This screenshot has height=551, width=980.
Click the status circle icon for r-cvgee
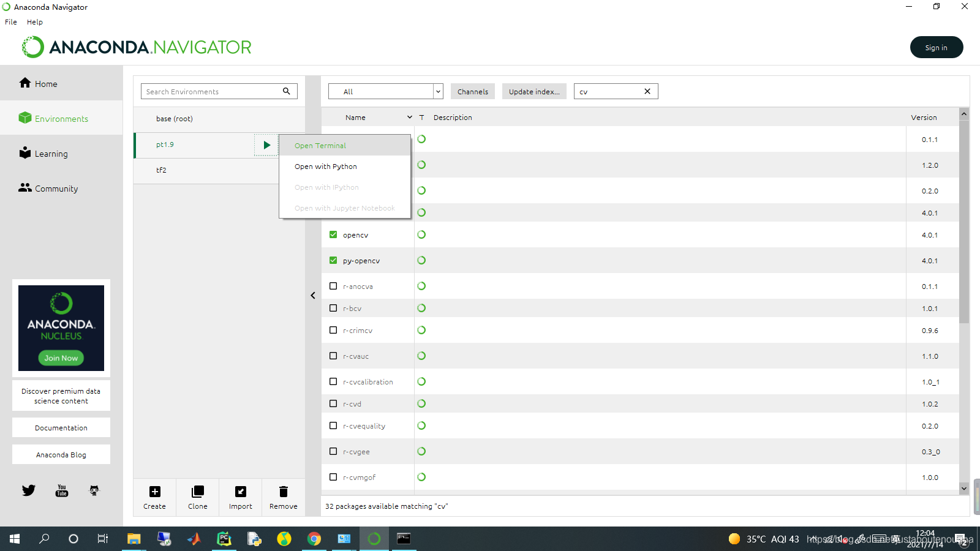pos(421,451)
